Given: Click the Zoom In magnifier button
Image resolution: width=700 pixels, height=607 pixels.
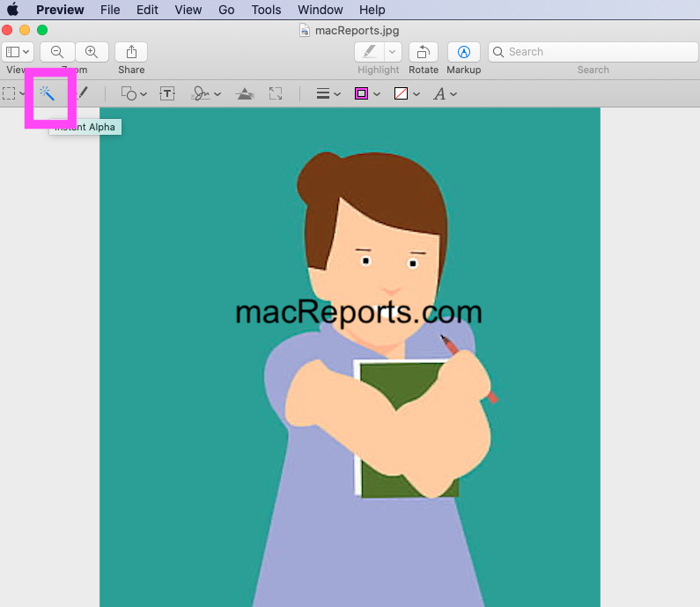Looking at the screenshot, I should pyautogui.click(x=92, y=52).
